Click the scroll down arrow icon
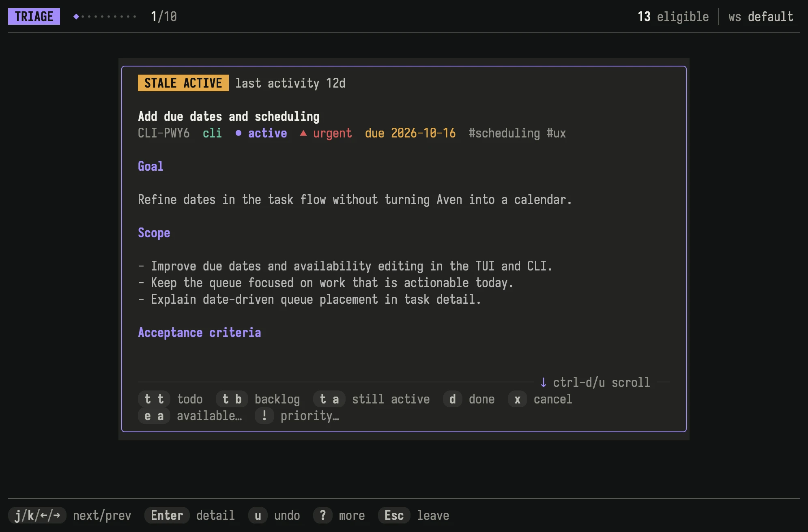 [544, 382]
